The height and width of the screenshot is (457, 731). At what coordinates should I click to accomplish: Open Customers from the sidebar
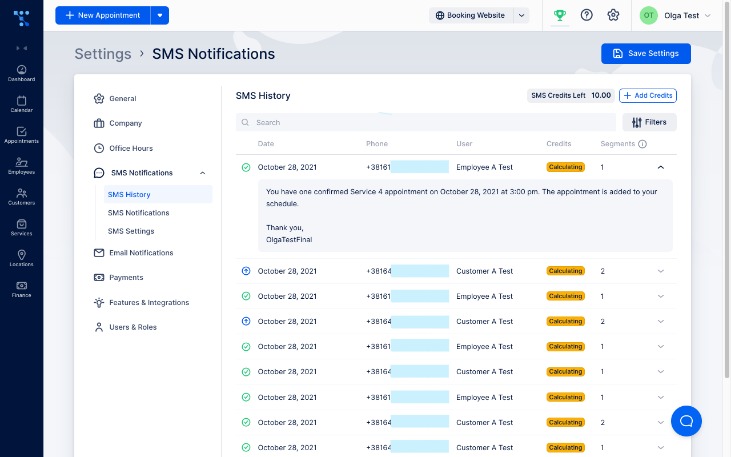[x=21, y=196]
